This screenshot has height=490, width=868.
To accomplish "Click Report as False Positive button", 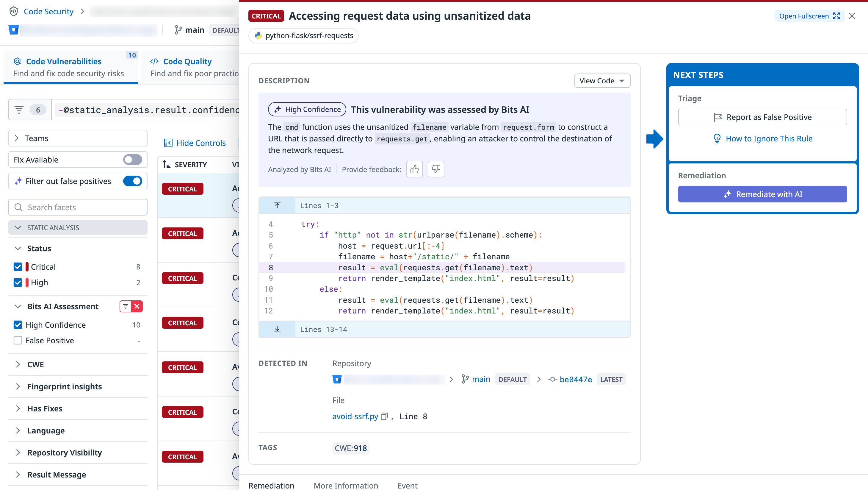I will click(762, 117).
